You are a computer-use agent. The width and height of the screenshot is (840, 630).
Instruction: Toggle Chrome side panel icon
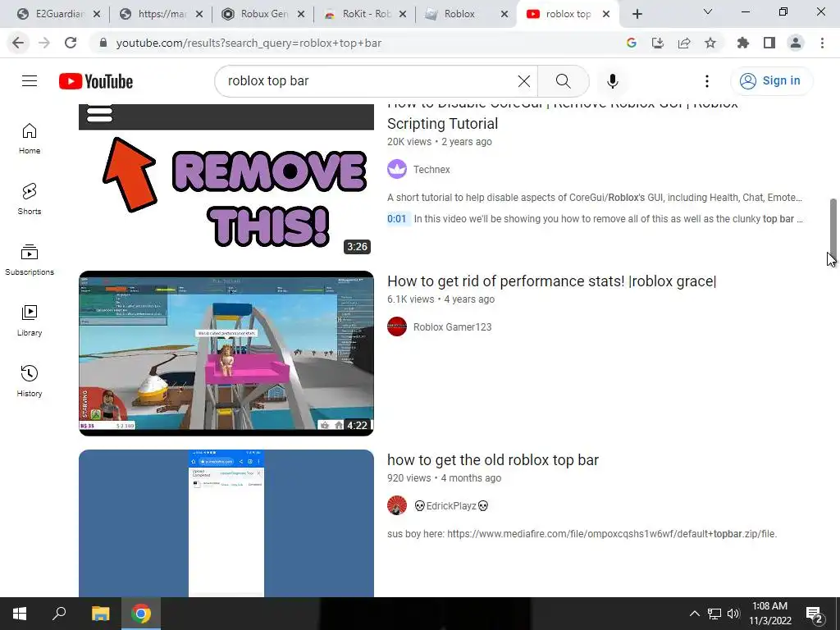(769, 43)
